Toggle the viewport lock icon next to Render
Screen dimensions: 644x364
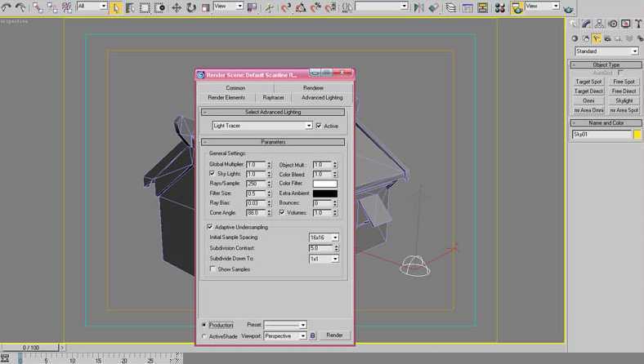tap(312, 335)
